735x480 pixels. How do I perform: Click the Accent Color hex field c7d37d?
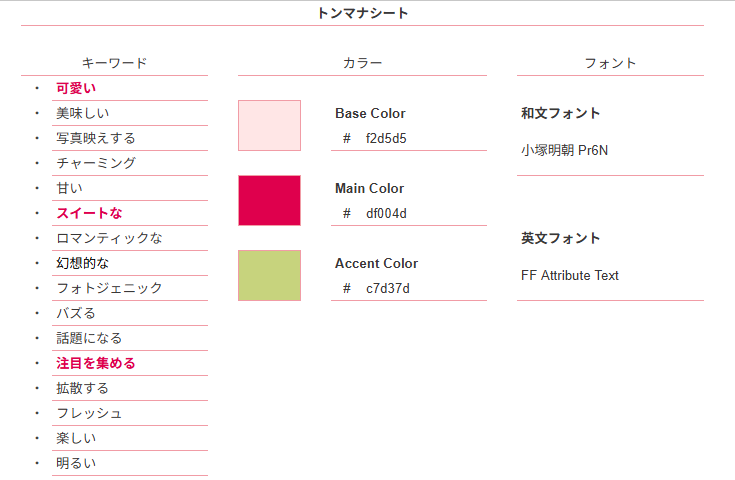pos(387,288)
